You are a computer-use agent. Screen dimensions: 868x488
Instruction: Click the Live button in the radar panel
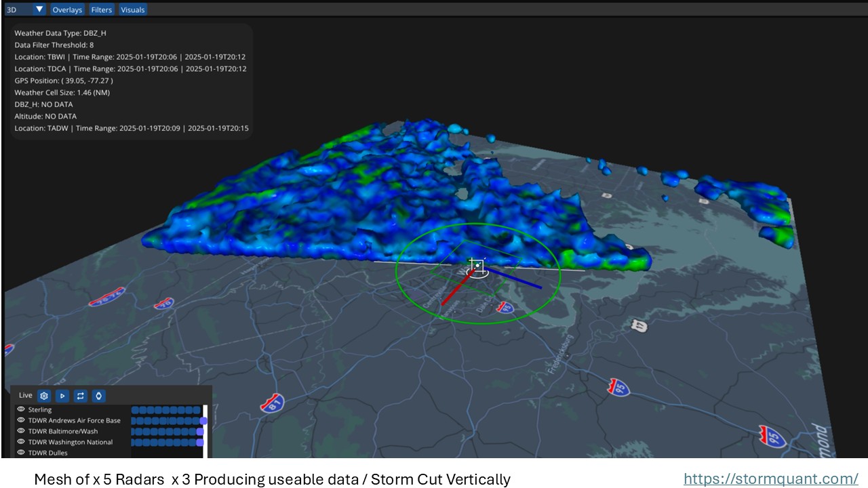pos(25,395)
